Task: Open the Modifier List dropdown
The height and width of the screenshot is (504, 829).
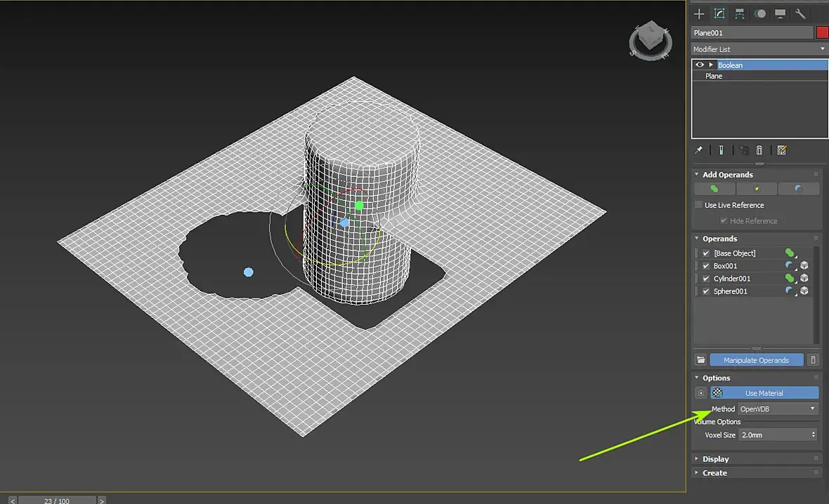Action: pos(759,49)
